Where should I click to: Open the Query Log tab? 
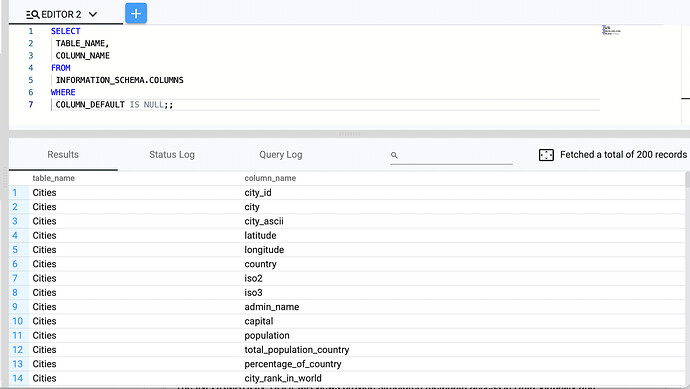click(x=281, y=155)
